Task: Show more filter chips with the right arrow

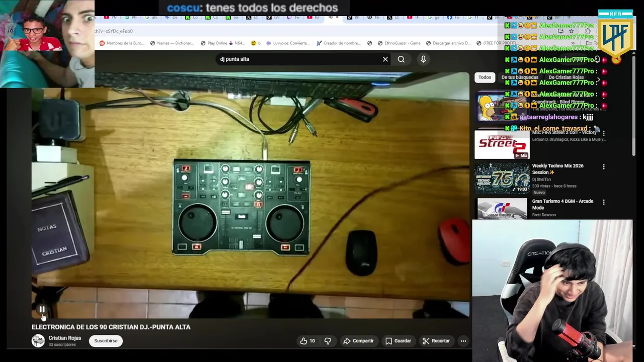Action: click(x=598, y=78)
